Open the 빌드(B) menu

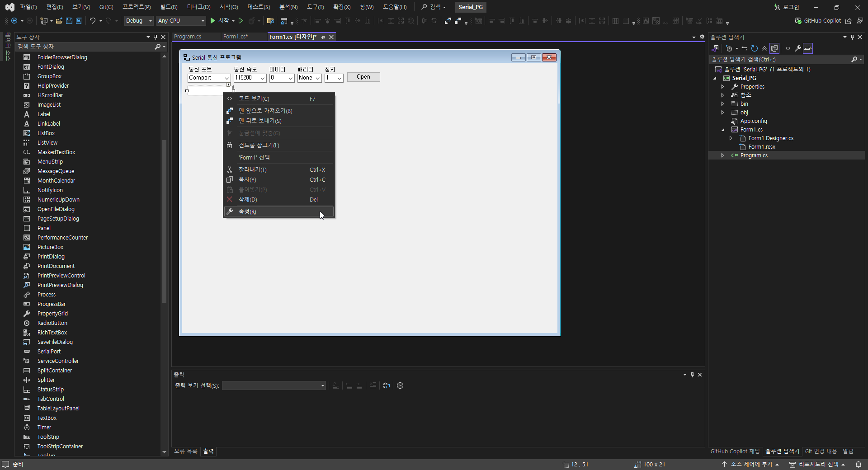tap(169, 7)
